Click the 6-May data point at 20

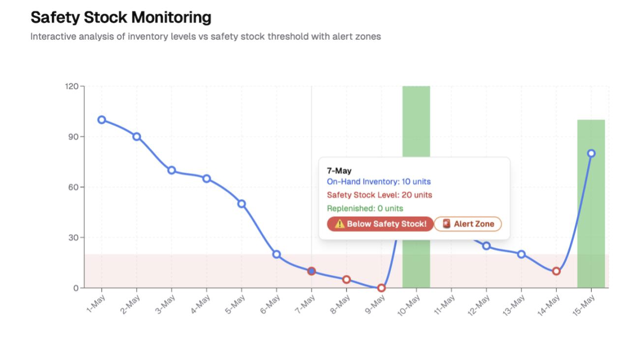[276, 254]
